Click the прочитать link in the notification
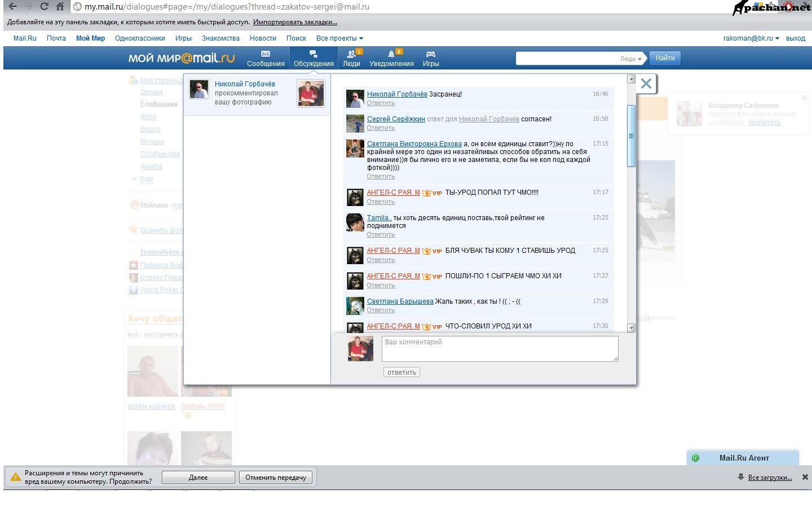This screenshot has width=812, height=508. 764,122
